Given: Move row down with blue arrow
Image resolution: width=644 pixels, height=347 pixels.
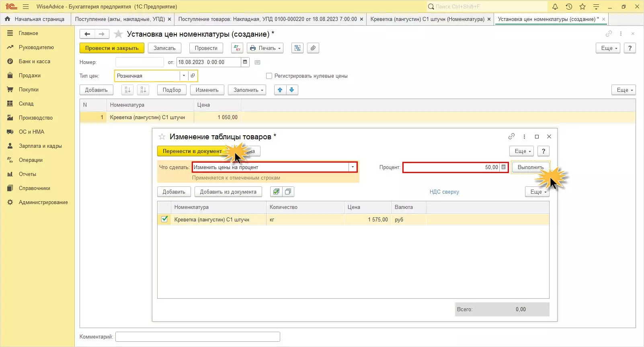Looking at the screenshot, I should (292, 90).
